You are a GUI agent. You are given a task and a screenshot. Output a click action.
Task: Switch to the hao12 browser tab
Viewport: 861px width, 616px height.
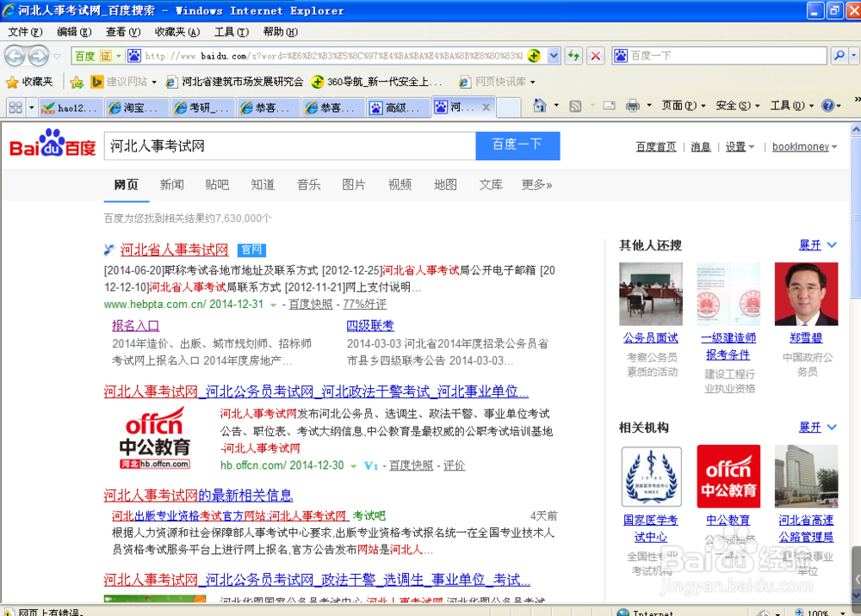[x=71, y=108]
